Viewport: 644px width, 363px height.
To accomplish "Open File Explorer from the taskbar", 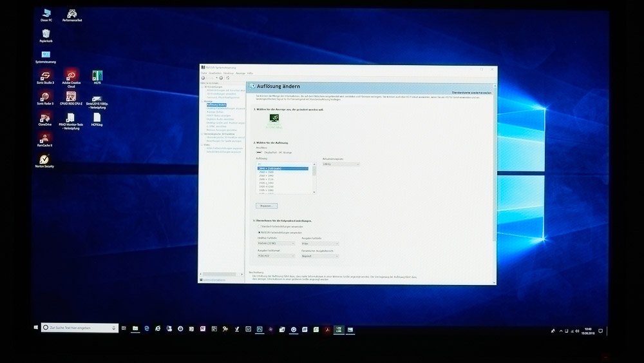I will click(135, 328).
